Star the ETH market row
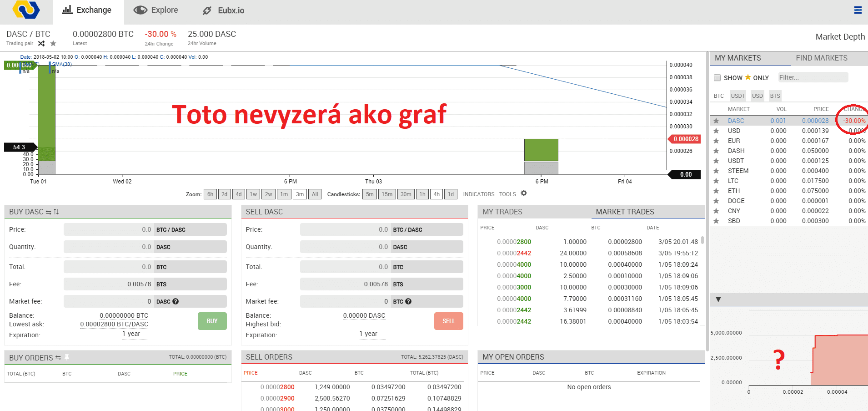The width and height of the screenshot is (868, 411). pos(716,191)
